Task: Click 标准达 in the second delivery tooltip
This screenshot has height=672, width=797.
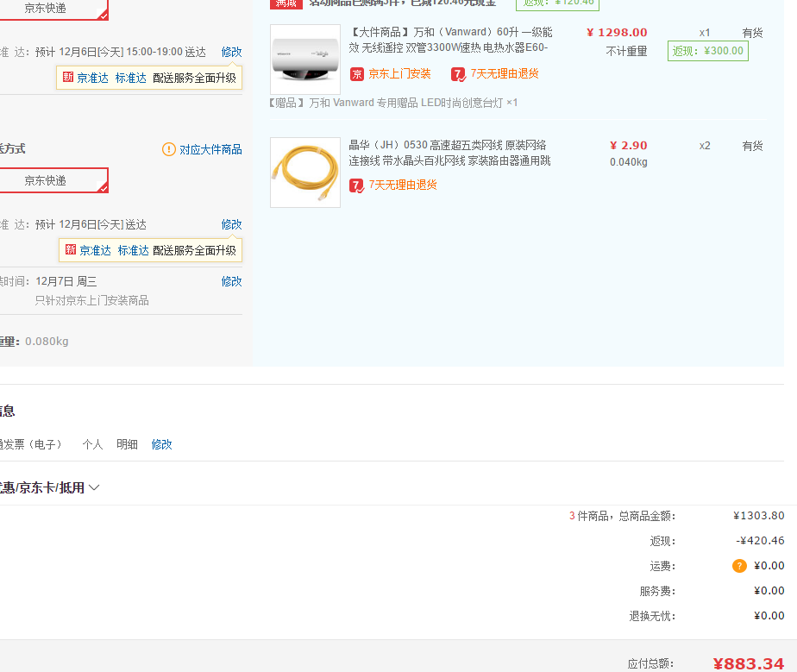Action: tap(133, 250)
